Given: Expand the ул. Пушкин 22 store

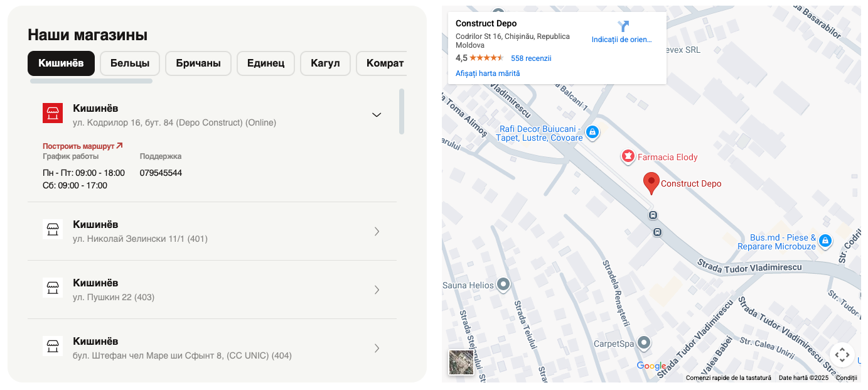Looking at the screenshot, I should pos(377,290).
